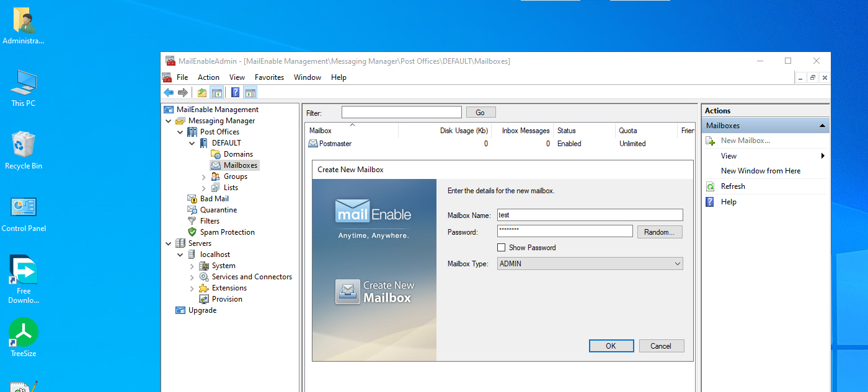Select the Spam Protection shield icon
Screen dimensions: 868x392
coord(192,232)
